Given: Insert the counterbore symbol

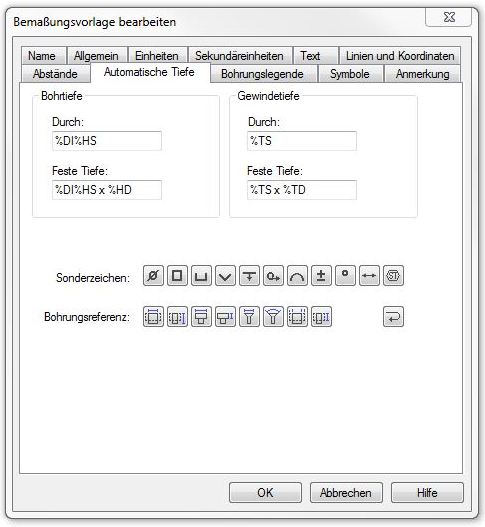Looking at the screenshot, I should [201, 276].
